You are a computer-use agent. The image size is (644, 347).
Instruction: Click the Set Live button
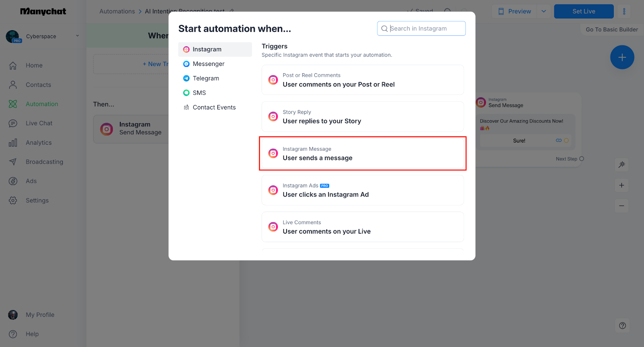584,11
